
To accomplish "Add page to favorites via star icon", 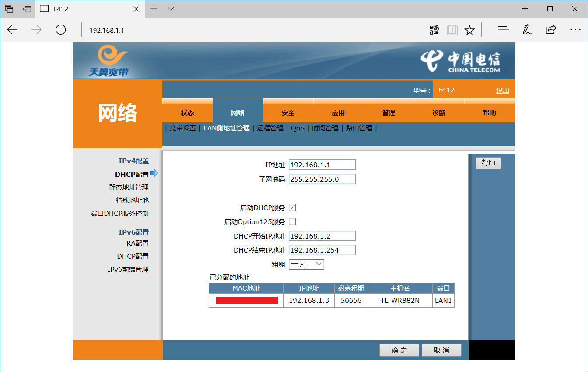I will coord(469,30).
